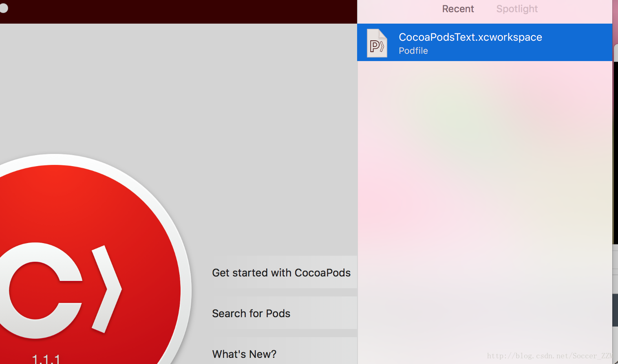Click the Podfile subtitle text
The width and height of the screenshot is (618, 364).
(x=413, y=51)
